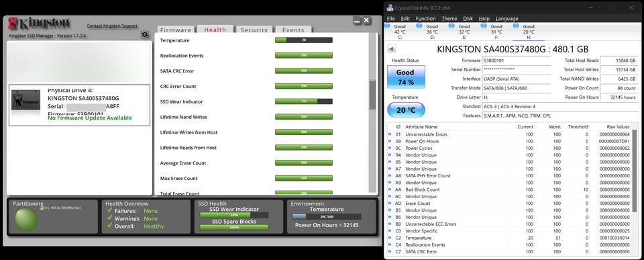
Task: Click status dot for SATA PHY Error Count
Action: pos(390,175)
